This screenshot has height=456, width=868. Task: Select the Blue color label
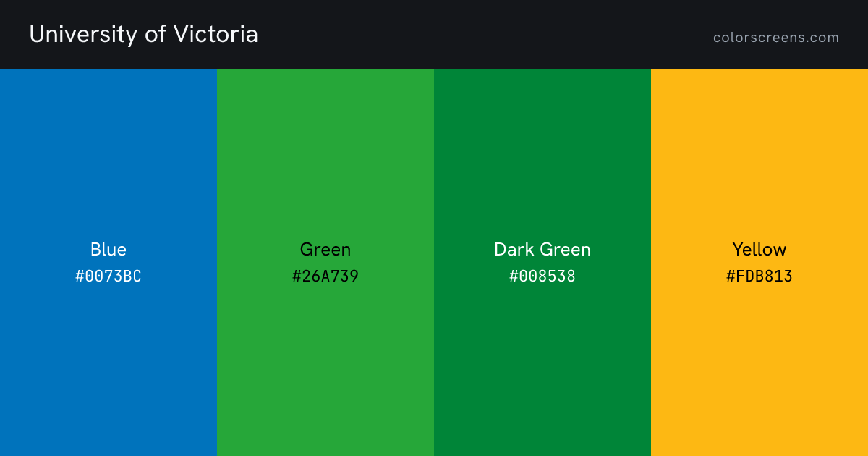[x=109, y=250]
